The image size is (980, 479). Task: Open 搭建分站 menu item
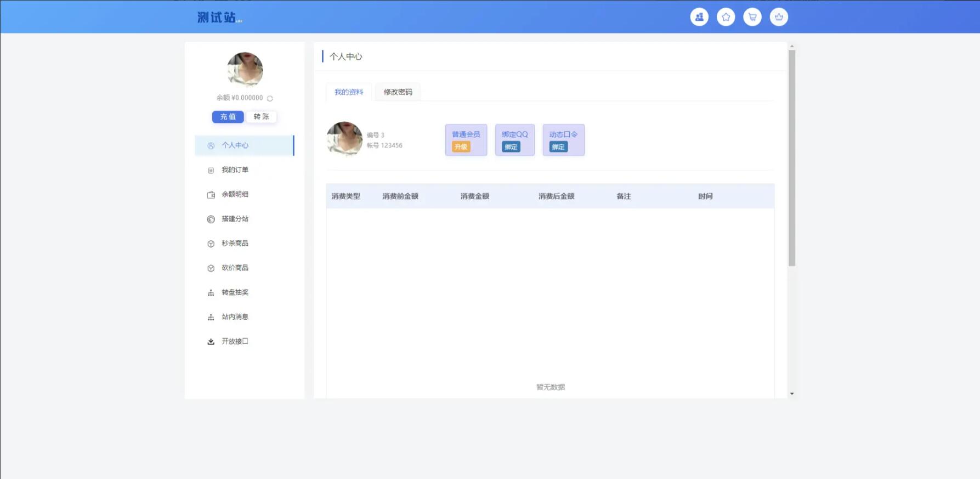pos(245,219)
